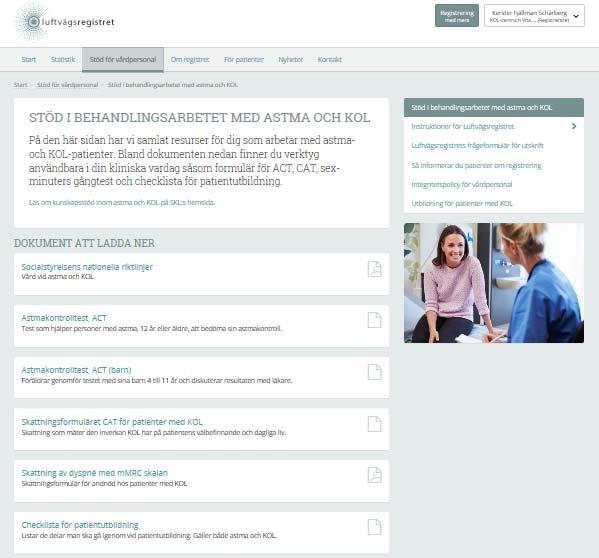Open Skattning av dyspné med mMRC skalan
This screenshot has height=558, width=599.
[x=94, y=473]
